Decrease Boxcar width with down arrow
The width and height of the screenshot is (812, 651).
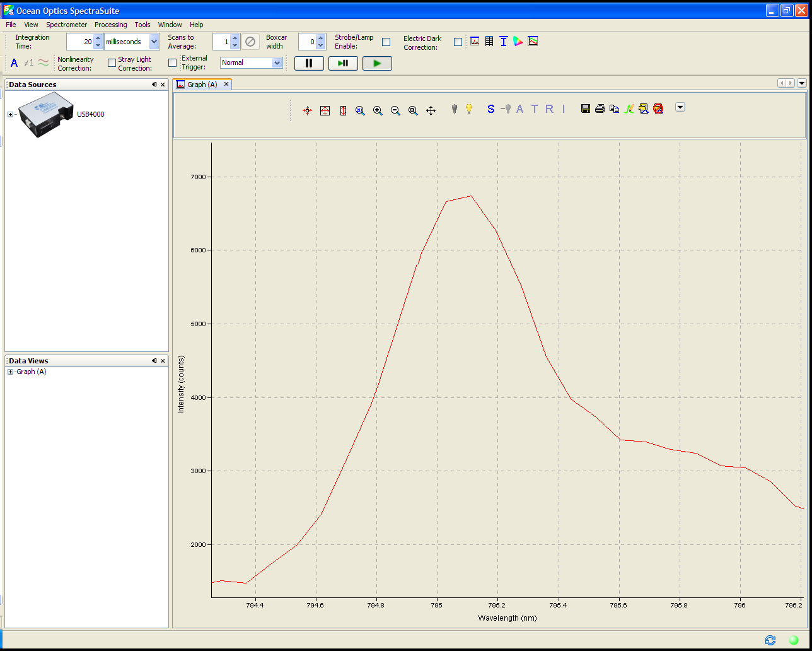pos(321,45)
